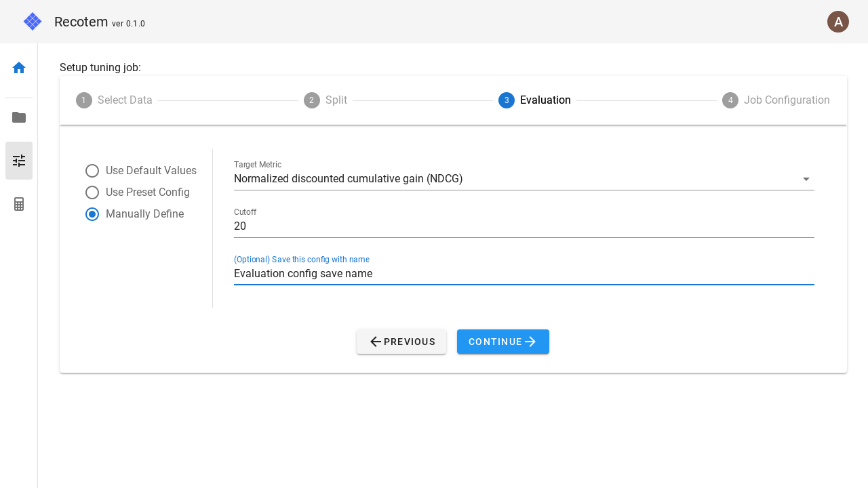Open the Job Configuration step
Screen dimensions: 868x488
point(776,100)
